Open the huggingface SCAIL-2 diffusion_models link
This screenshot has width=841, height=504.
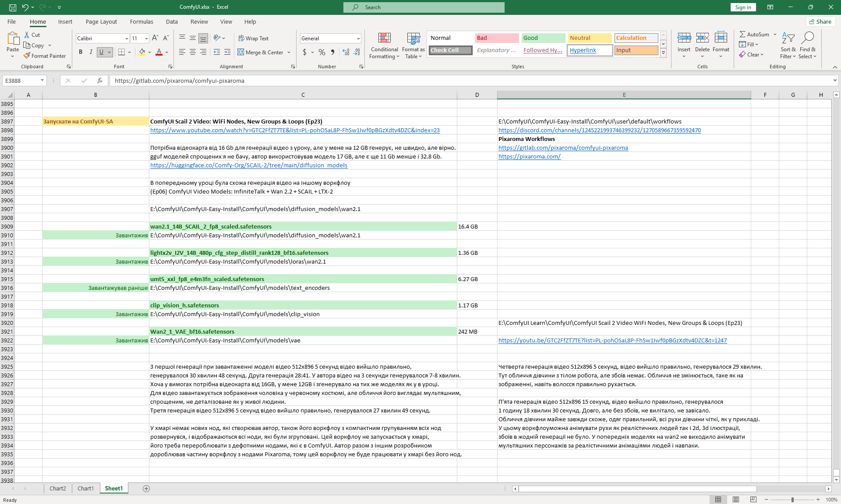(249, 165)
